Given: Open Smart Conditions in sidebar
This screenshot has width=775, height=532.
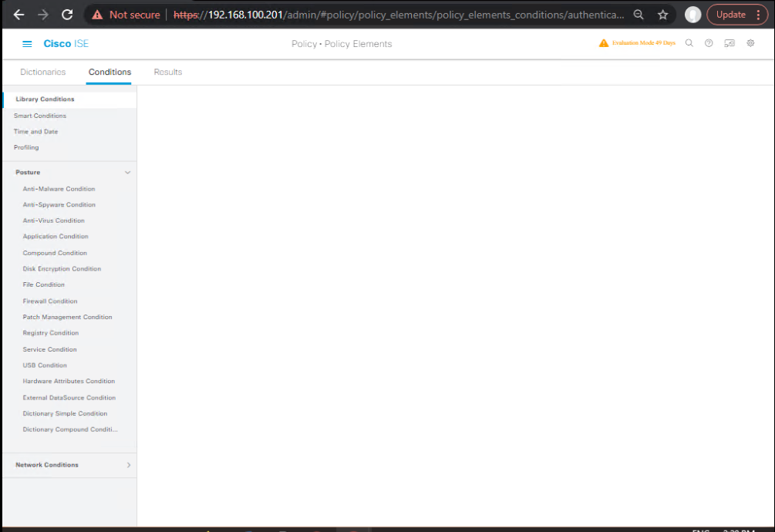Looking at the screenshot, I should (x=40, y=116).
